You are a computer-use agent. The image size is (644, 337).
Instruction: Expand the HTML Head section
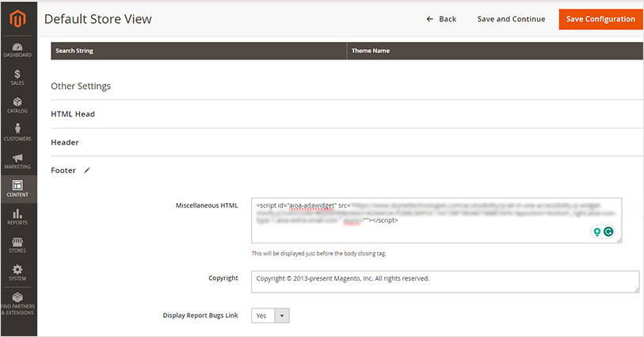(x=73, y=114)
